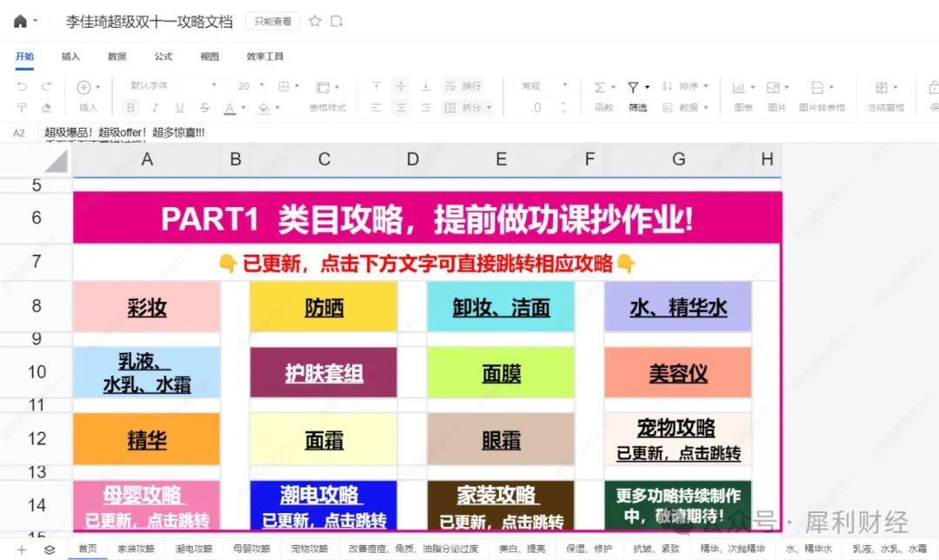Click the circled plus insert icon

click(83, 88)
